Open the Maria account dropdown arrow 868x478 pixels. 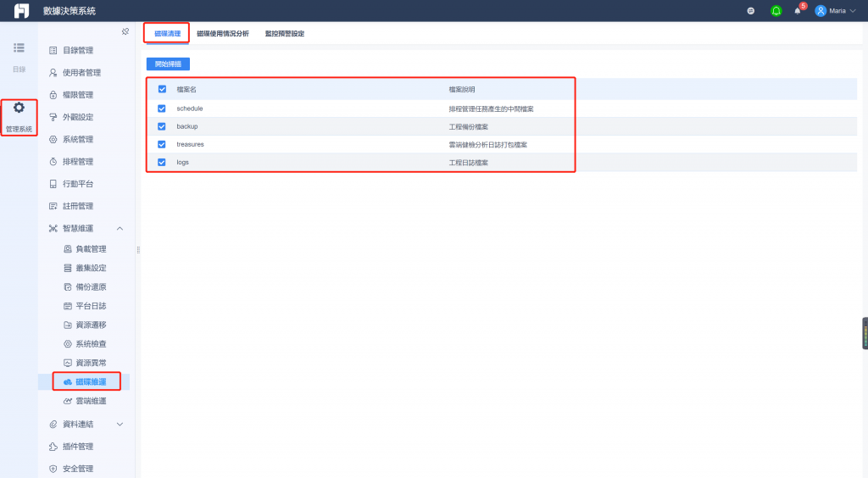[x=853, y=11]
